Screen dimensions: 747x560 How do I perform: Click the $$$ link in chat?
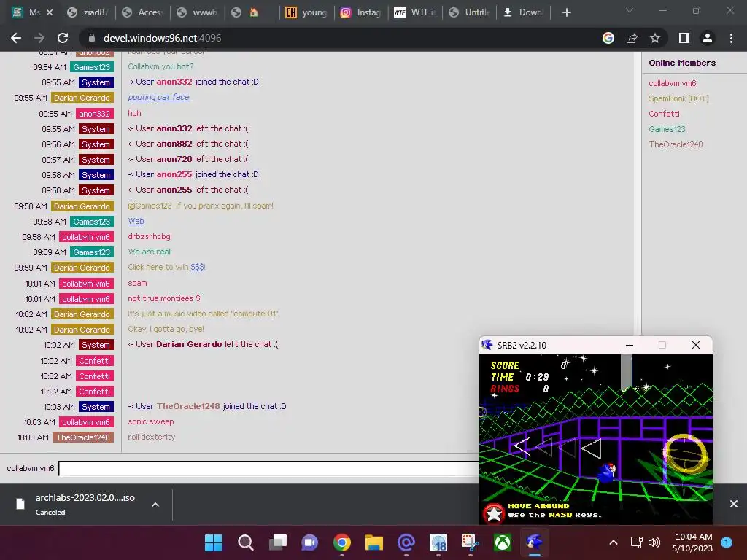(x=198, y=267)
